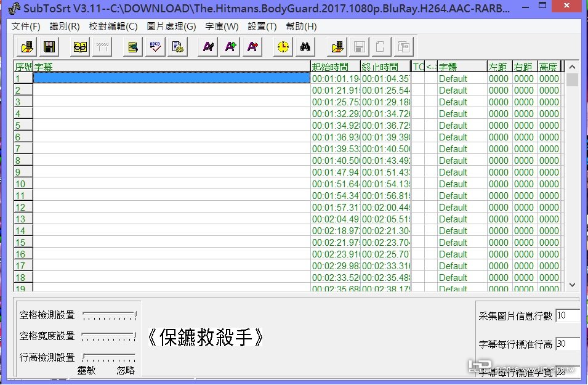This screenshot has height=385, width=588.
Task: Click the save floppy disk icon
Action: pyautogui.click(x=49, y=47)
